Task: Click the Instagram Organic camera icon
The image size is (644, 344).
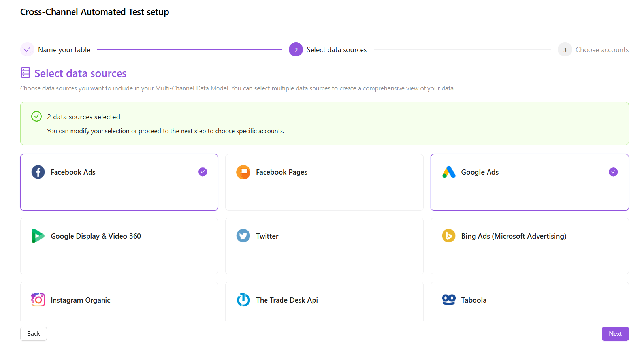Action: pyautogui.click(x=38, y=300)
